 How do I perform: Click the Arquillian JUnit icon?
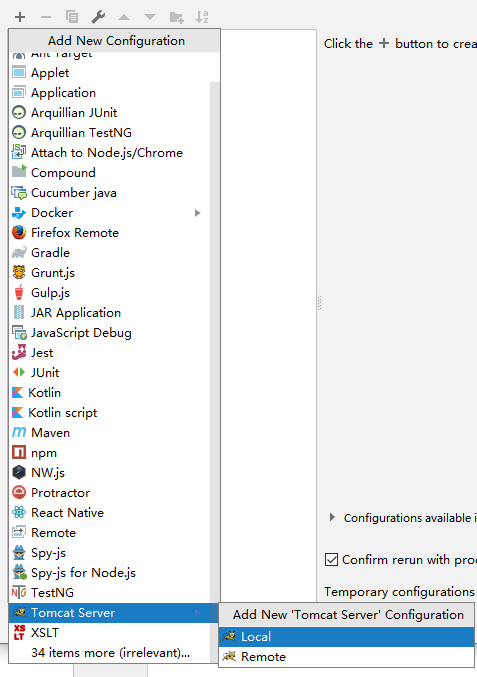click(x=19, y=112)
